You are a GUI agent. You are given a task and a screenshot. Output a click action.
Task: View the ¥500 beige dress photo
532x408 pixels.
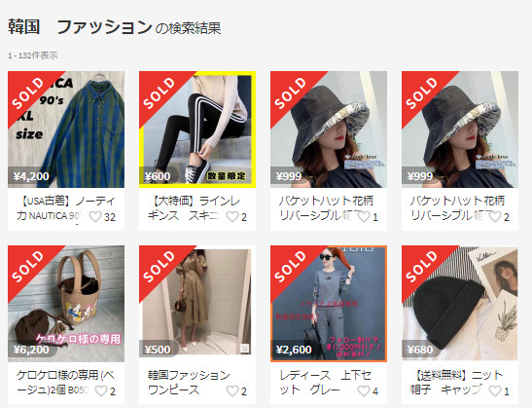tap(197, 304)
